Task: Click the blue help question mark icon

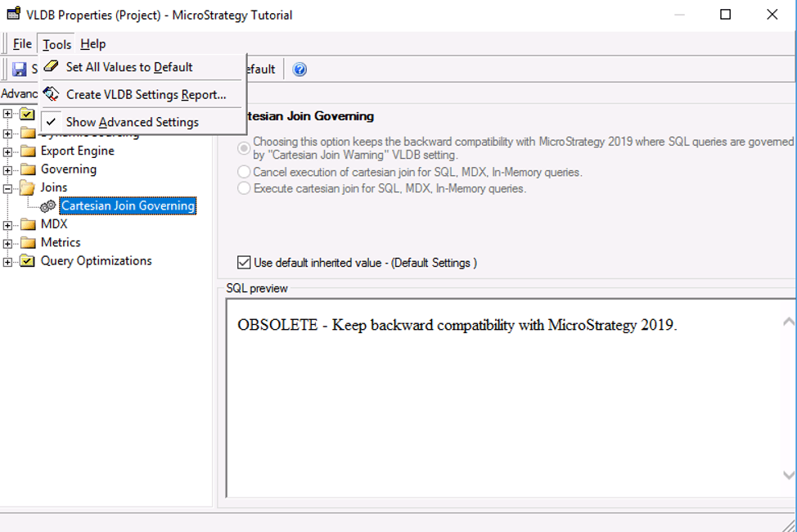Action: coord(299,70)
